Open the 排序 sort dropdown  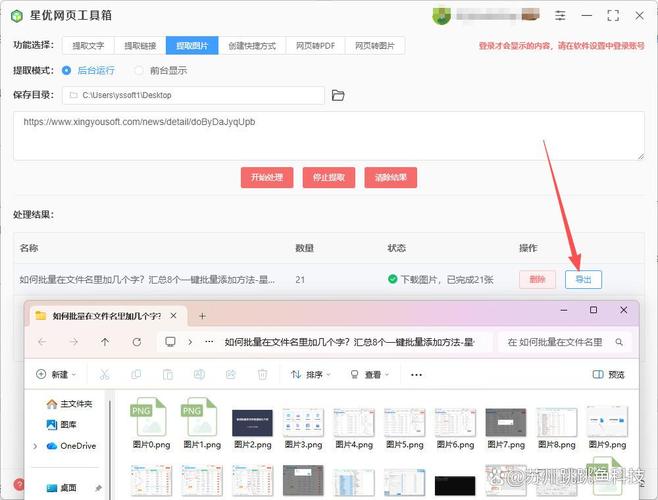tap(311, 374)
